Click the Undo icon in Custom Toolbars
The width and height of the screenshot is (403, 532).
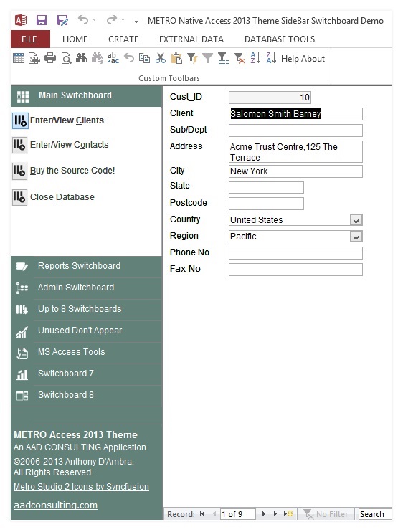pos(129,58)
